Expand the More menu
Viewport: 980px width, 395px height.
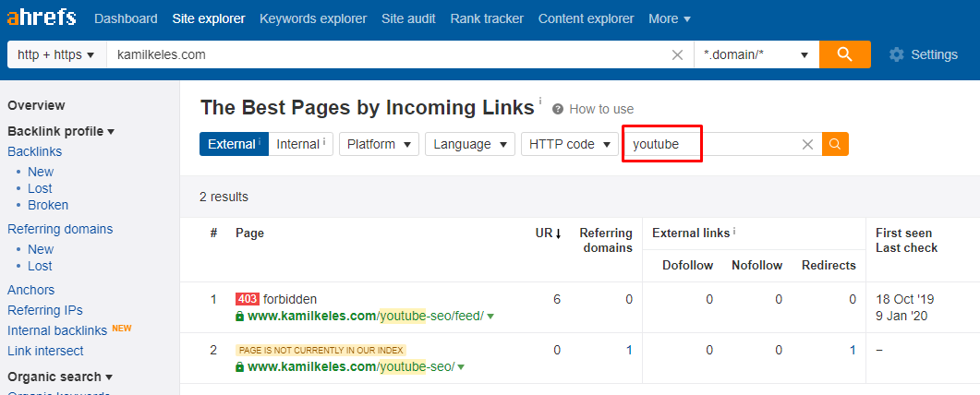[x=670, y=18]
